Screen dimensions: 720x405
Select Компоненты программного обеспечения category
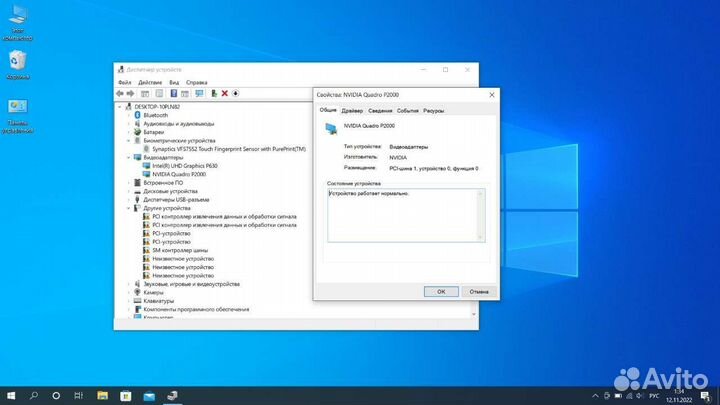pyautogui.click(x=196, y=309)
